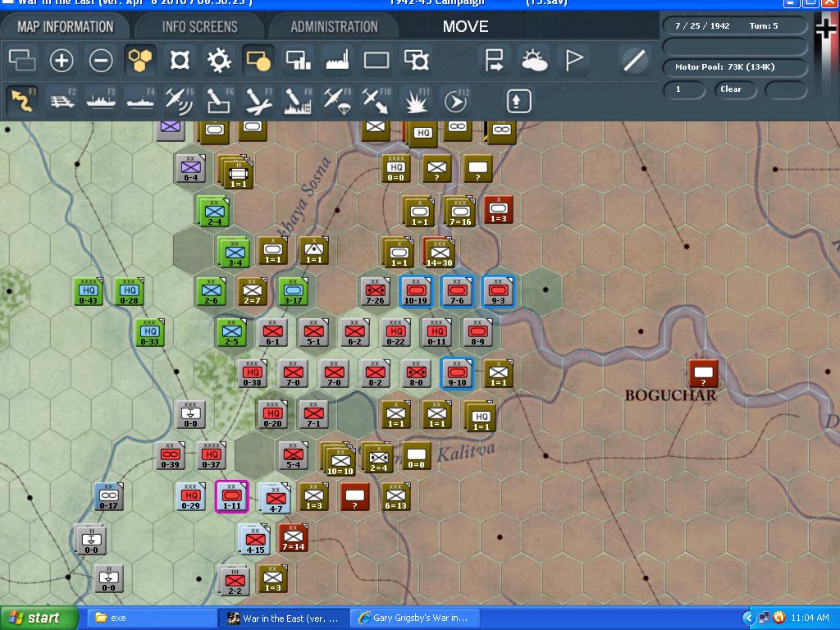Select the Soviet 7=16 stack
Screen dimensions: 840x630
460,211
